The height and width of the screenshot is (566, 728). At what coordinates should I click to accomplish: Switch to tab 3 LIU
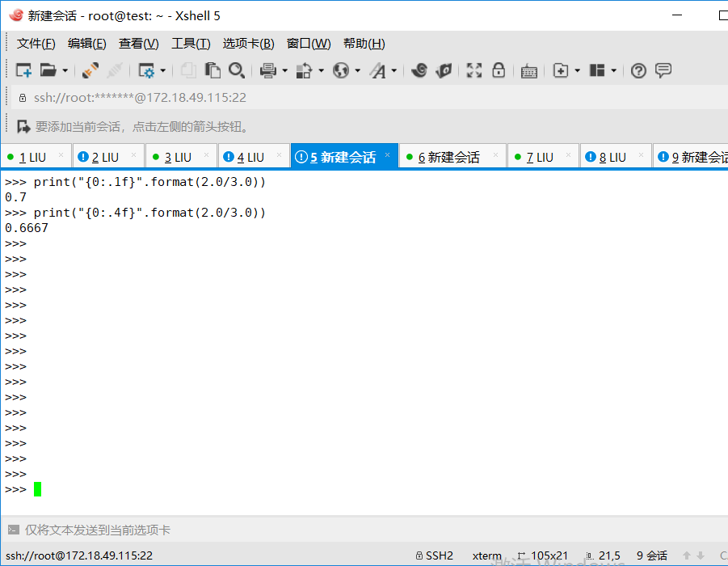[x=181, y=157]
